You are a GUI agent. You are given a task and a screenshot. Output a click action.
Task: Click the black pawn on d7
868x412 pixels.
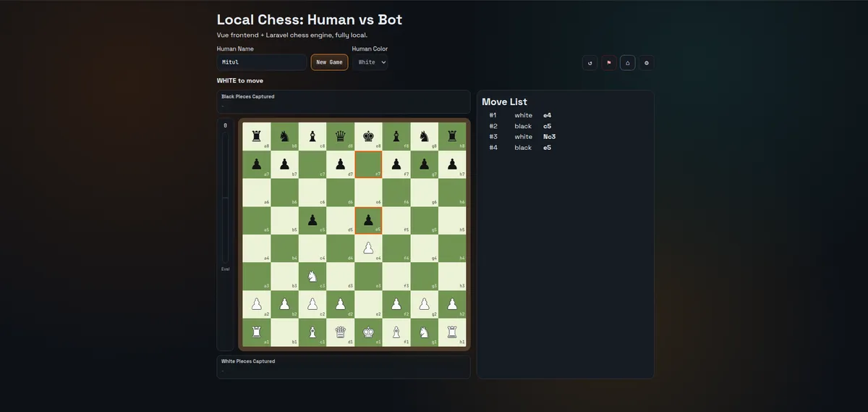pyautogui.click(x=341, y=164)
